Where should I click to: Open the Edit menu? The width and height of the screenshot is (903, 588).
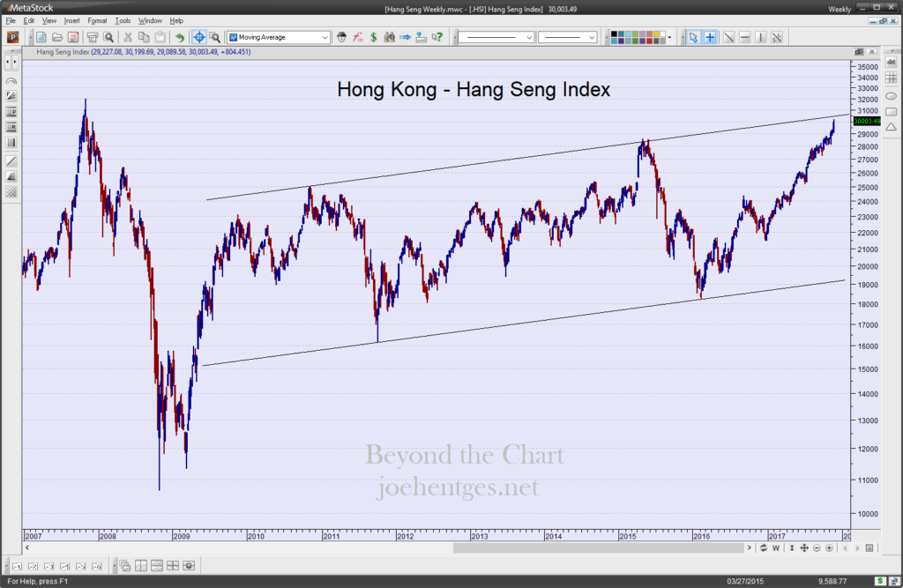(29, 21)
